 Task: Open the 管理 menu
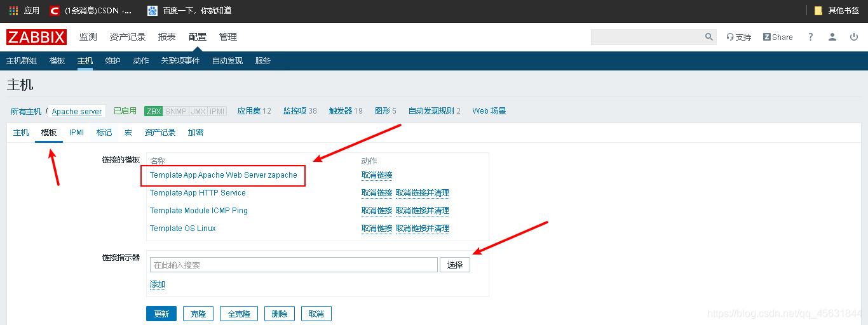228,37
